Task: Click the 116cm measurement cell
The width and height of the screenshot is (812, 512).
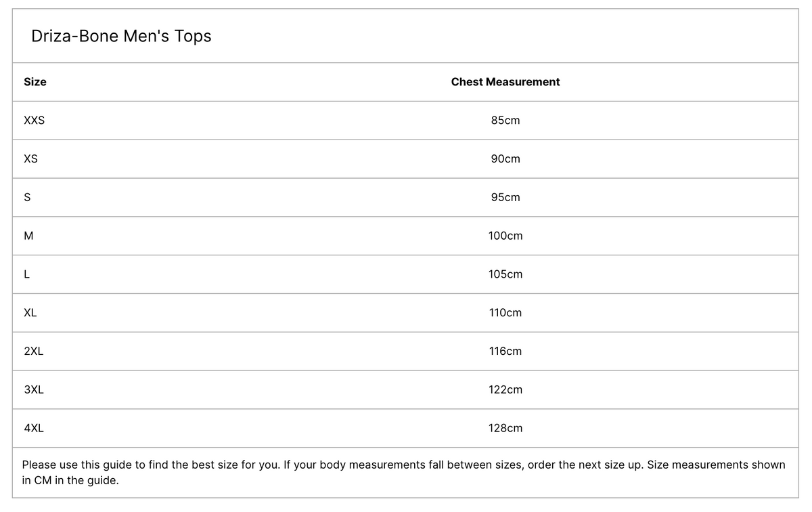Action: [x=505, y=351]
